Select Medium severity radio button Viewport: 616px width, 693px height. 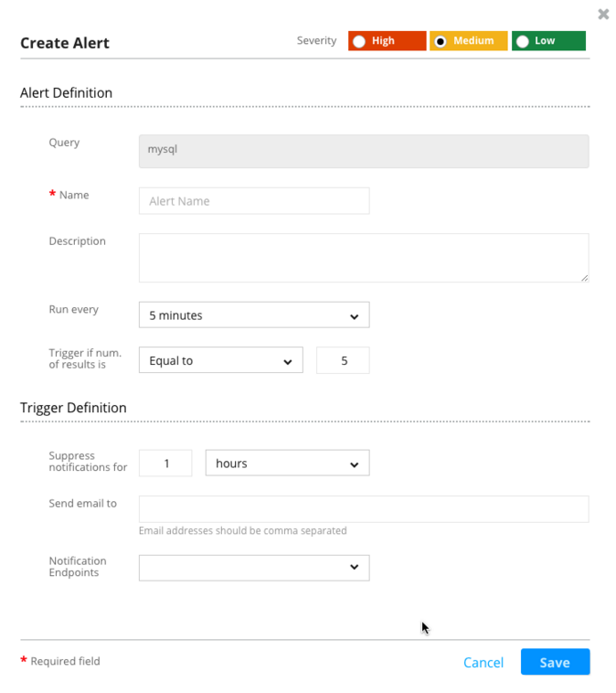tap(441, 41)
